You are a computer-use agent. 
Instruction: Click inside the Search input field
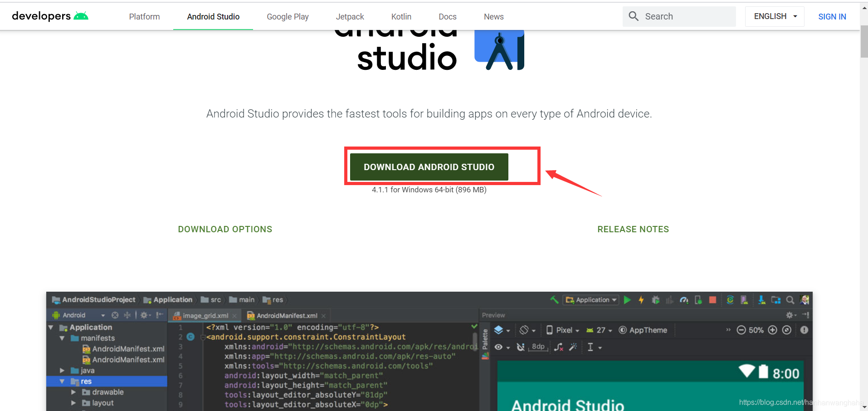click(x=679, y=16)
